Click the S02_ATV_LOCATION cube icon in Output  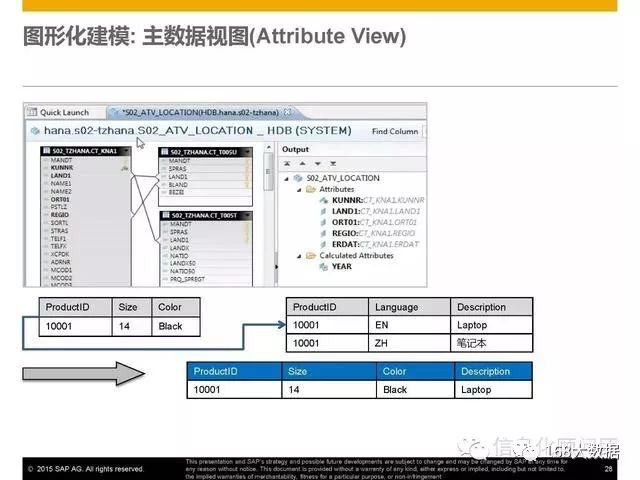[298, 178]
